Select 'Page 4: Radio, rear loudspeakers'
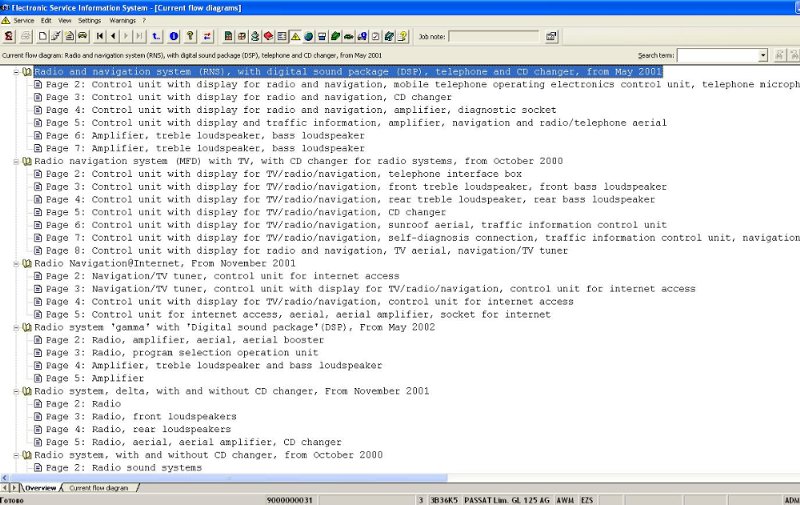Screen dimensions: 800x505 pyautogui.click(x=138, y=430)
